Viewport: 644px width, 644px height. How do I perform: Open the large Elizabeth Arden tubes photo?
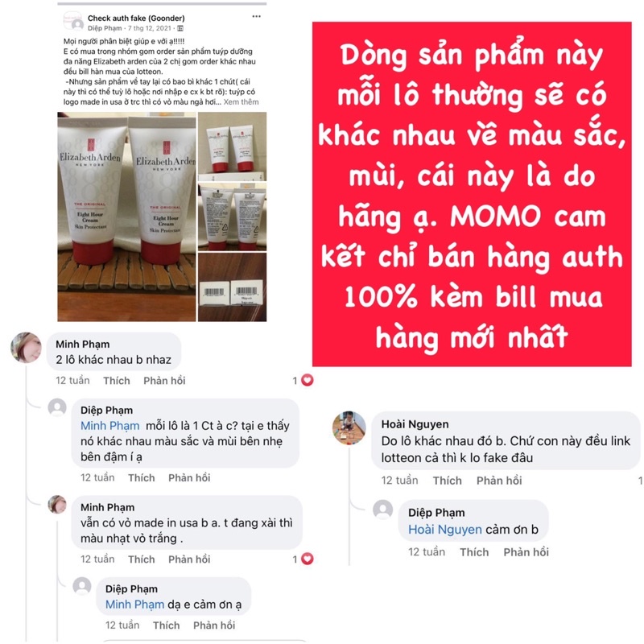(x=126, y=217)
